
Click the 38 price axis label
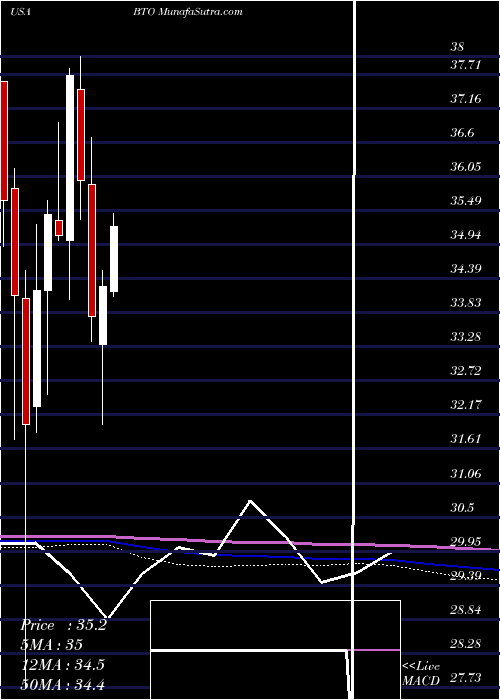[458, 46]
